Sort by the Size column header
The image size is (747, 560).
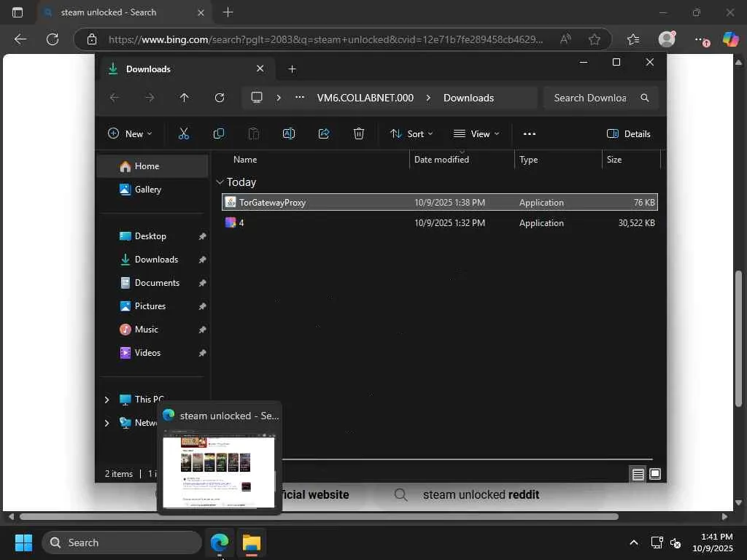632,160
